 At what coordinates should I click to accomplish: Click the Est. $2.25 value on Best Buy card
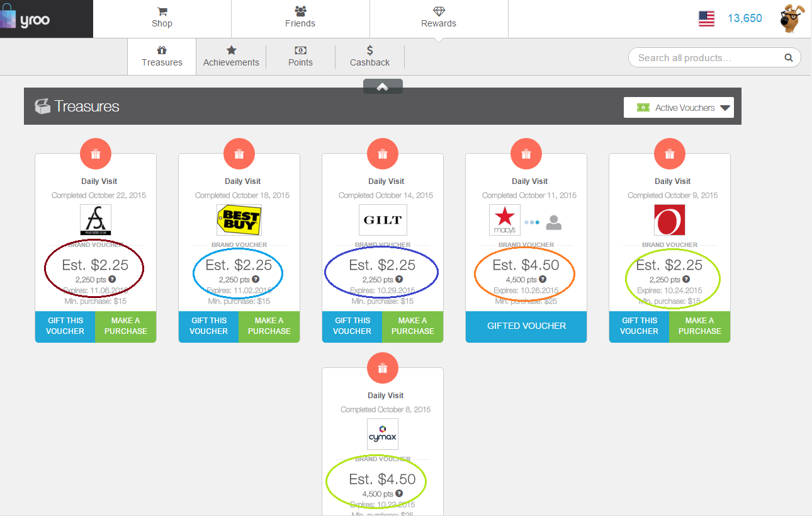click(239, 265)
